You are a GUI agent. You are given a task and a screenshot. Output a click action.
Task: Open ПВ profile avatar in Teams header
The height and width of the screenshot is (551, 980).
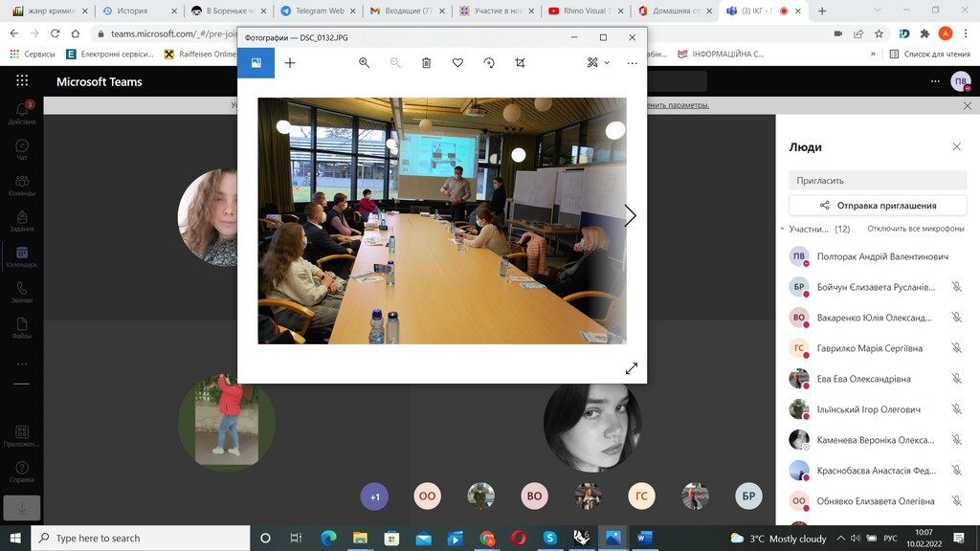961,81
